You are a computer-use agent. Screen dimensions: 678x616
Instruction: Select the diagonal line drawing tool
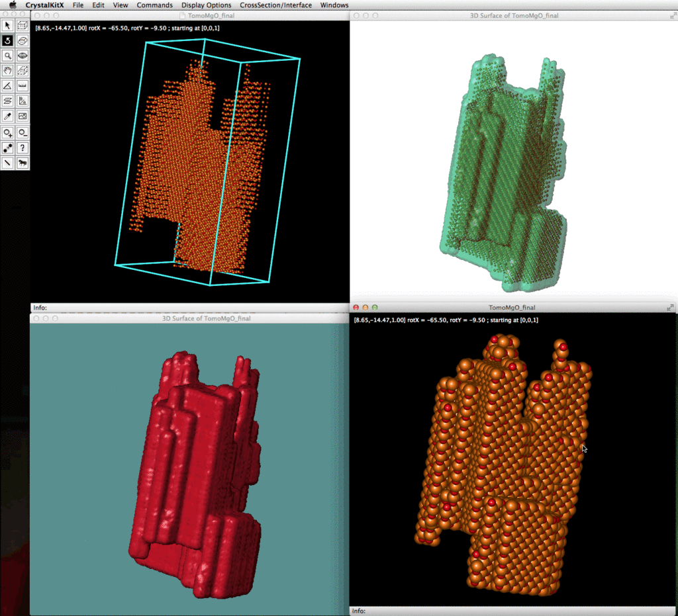[7, 163]
